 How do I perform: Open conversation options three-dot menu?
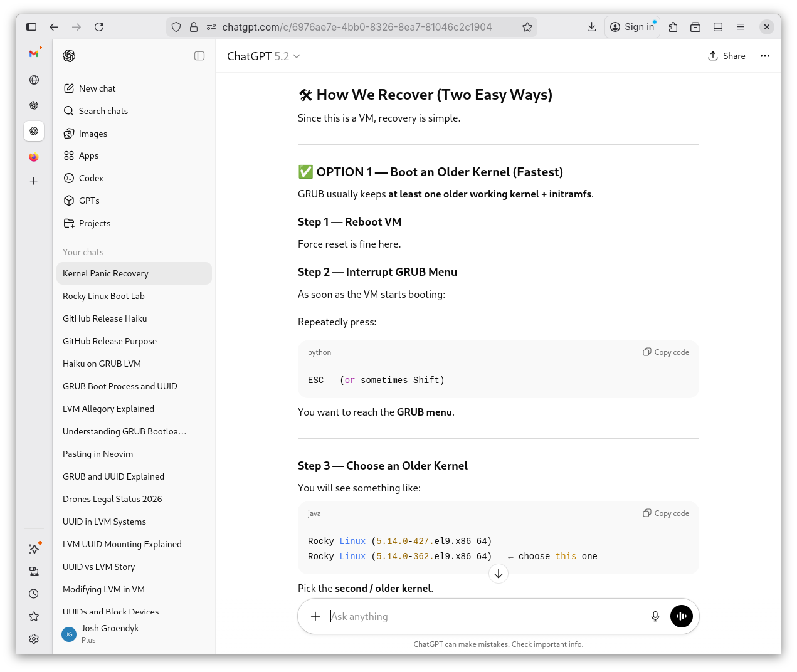[764, 56]
